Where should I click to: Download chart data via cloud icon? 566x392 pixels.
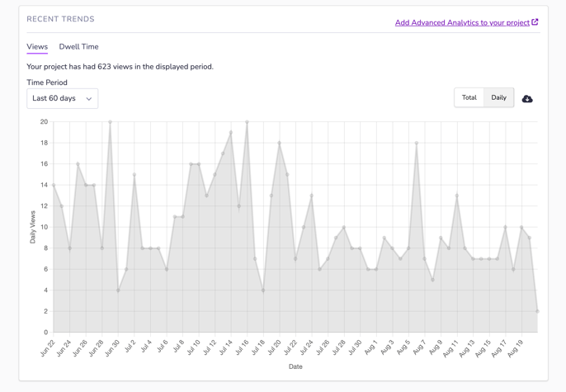pos(527,99)
